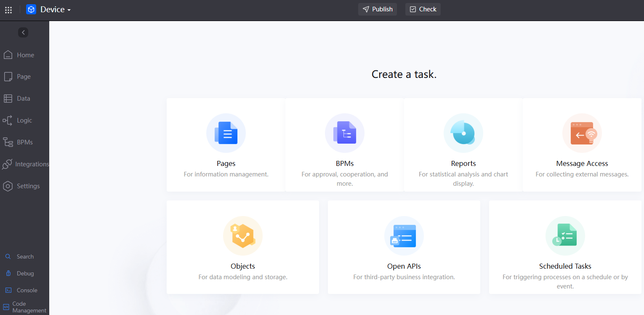Open the Data menu label

pos(24,99)
